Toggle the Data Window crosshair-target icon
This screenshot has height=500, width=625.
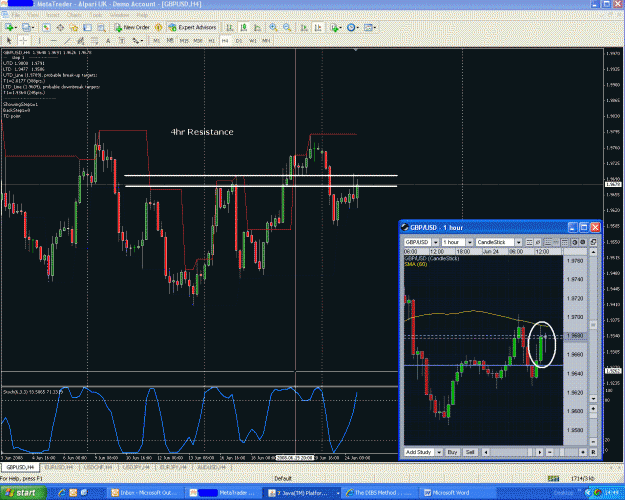tap(60, 28)
